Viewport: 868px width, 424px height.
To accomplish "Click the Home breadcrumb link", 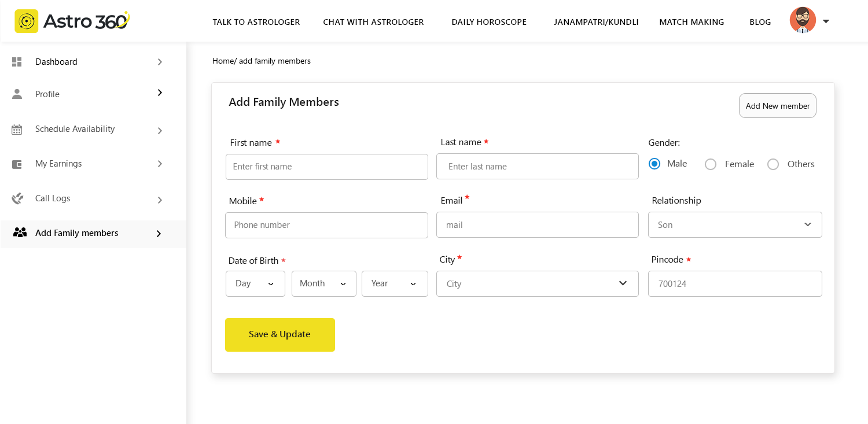I will tap(222, 61).
